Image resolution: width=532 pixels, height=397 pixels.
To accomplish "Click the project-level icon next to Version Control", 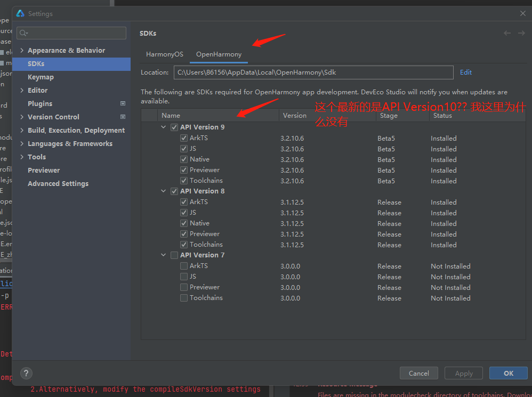I will 123,117.
